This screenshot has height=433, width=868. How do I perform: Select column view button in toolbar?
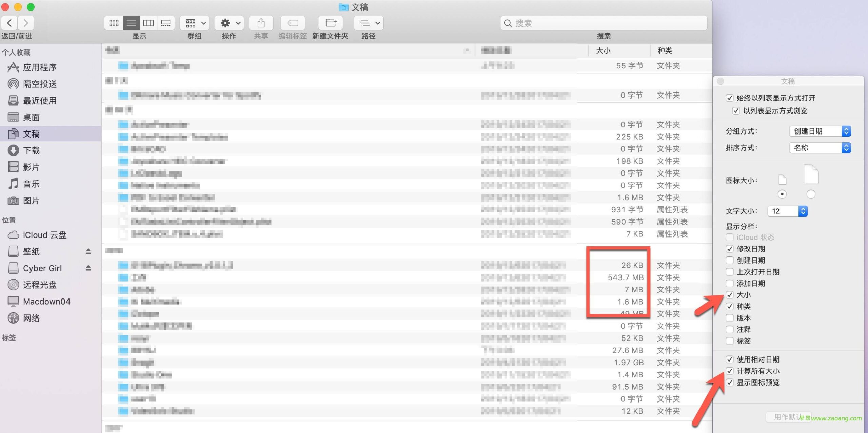tap(149, 23)
